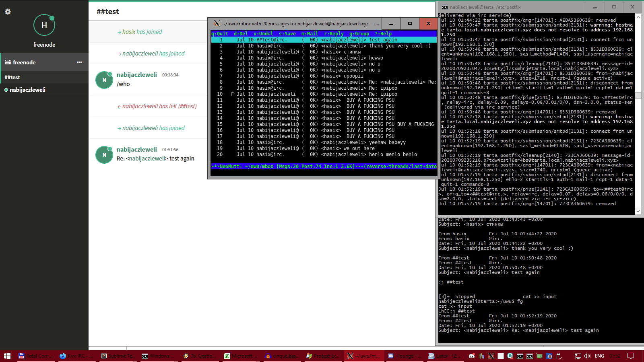This screenshot has height=362, width=644.
Task: Click the nabijaczleweli nickname above 'Re: test again'
Action: 136,150
